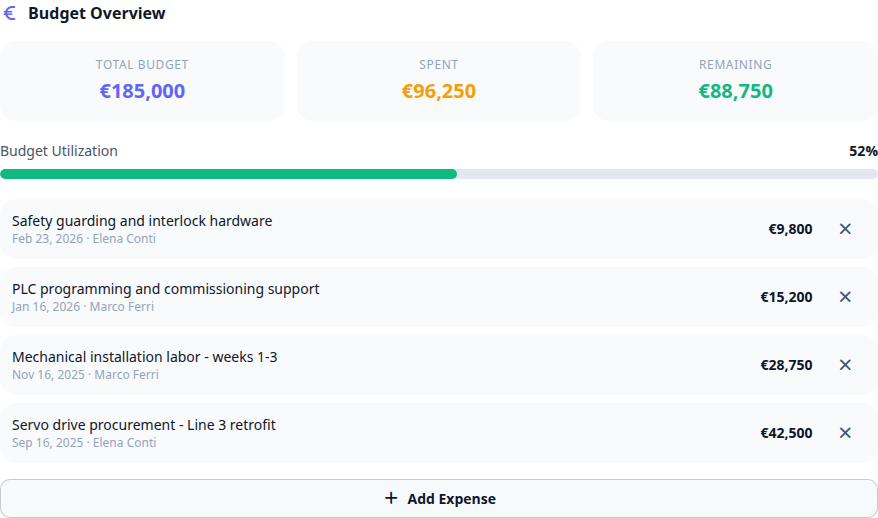The height and width of the screenshot is (518, 878).
Task: Delete the PLC programming and commissioning expense
Action: pyautogui.click(x=845, y=297)
